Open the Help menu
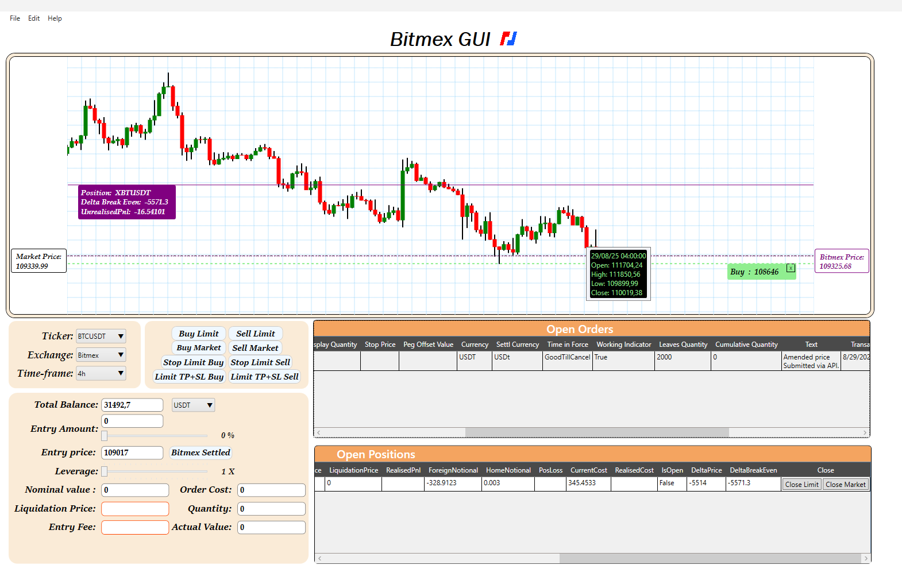This screenshot has height=588, width=902. point(55,18)
